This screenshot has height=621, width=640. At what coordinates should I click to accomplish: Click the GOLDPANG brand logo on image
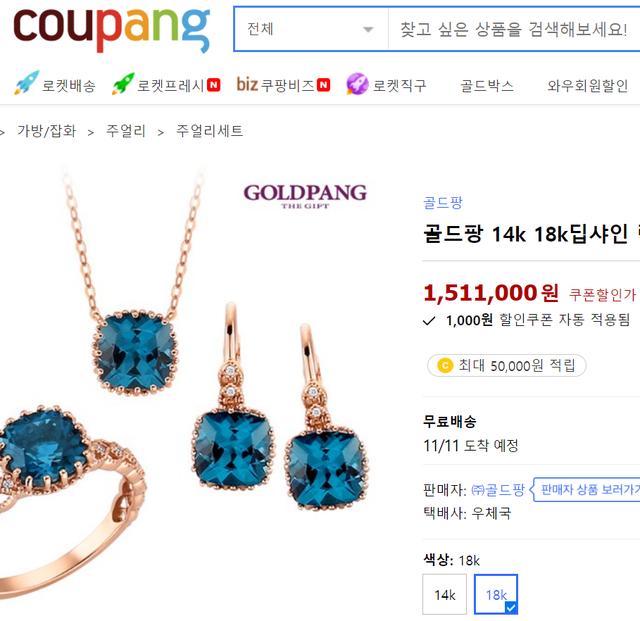(305, 196)
